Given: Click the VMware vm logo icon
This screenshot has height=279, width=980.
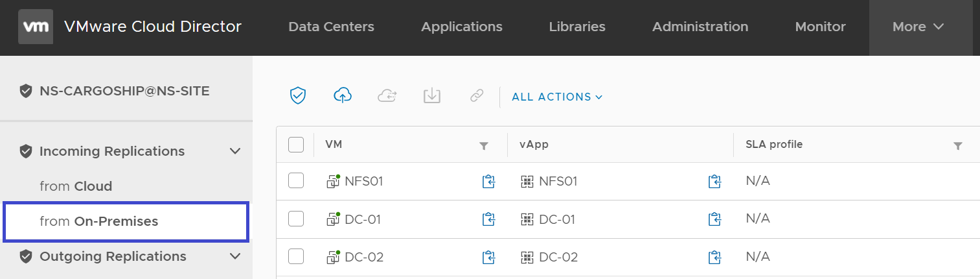Looking at the screenshot, I should (36, 27).
